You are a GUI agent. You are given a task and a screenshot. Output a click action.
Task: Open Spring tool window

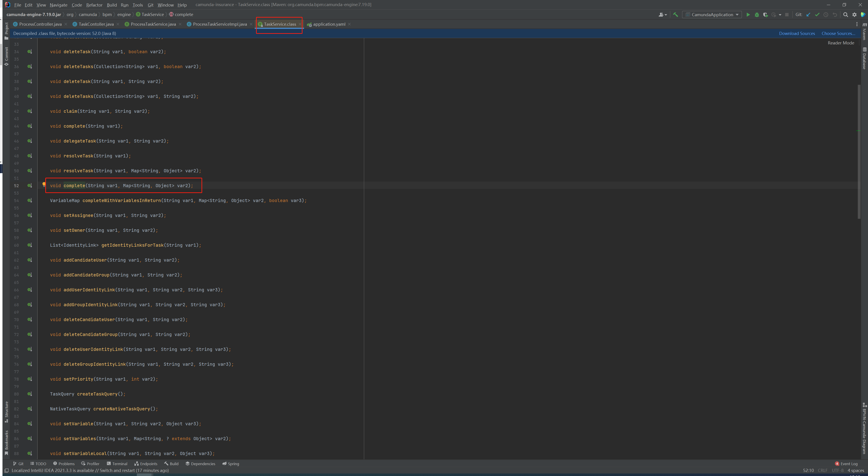(231, 464)
